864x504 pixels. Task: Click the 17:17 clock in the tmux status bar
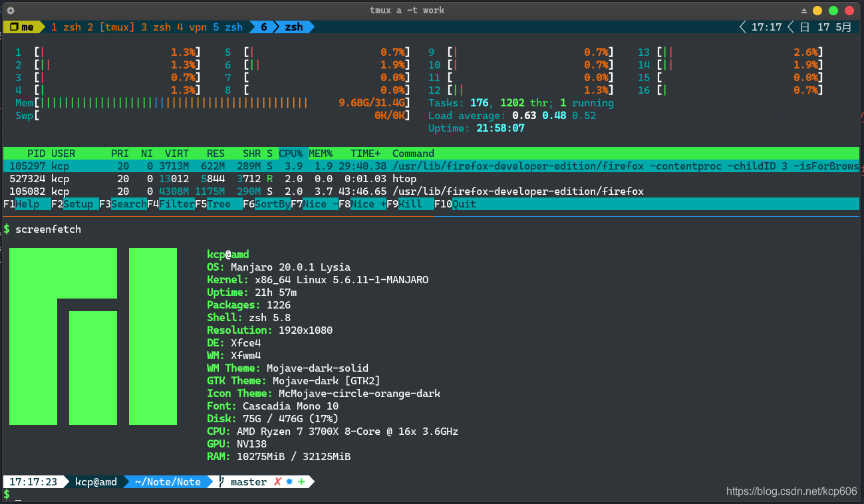tap(766, 27)
